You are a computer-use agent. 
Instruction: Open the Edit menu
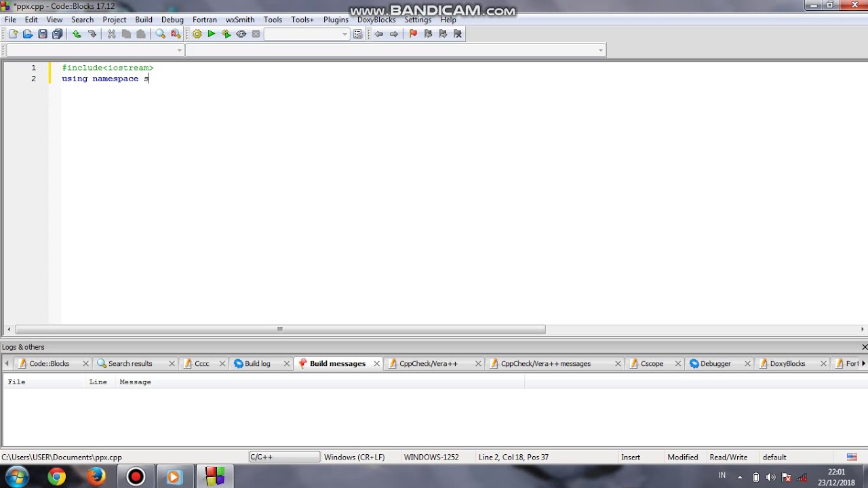pos(31,20)
